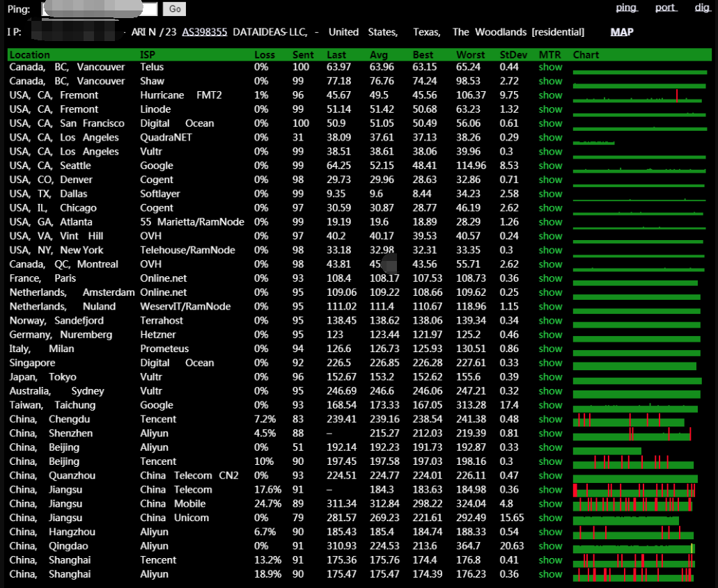
Task: Click the ISP column header
Action: 148,55
